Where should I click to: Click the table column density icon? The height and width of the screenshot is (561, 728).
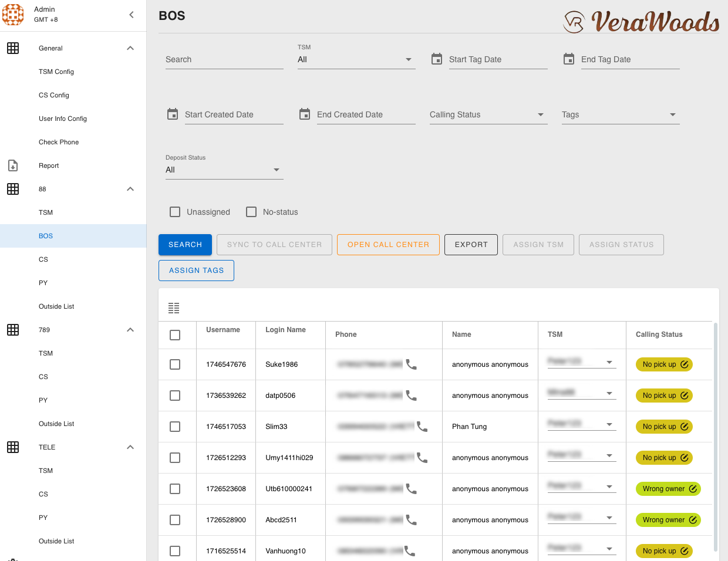174,308
